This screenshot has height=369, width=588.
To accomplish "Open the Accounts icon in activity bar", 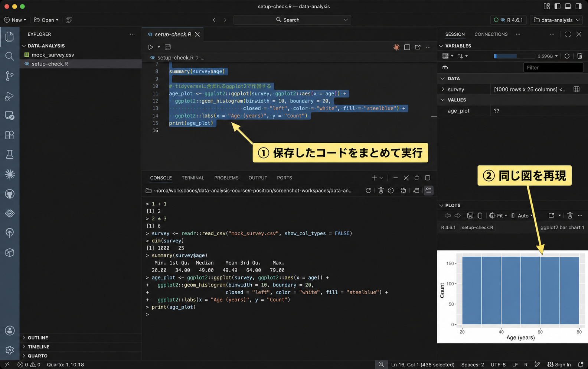I will 10,330.
